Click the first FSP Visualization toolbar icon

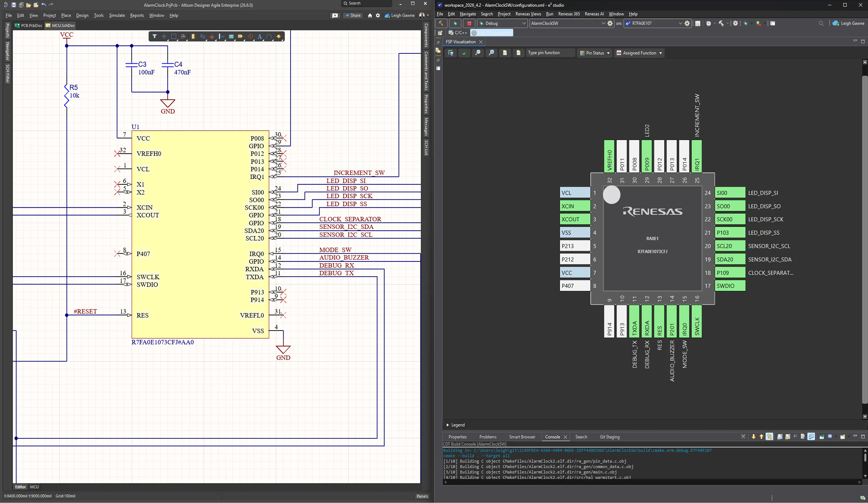[x=450, y=53]
